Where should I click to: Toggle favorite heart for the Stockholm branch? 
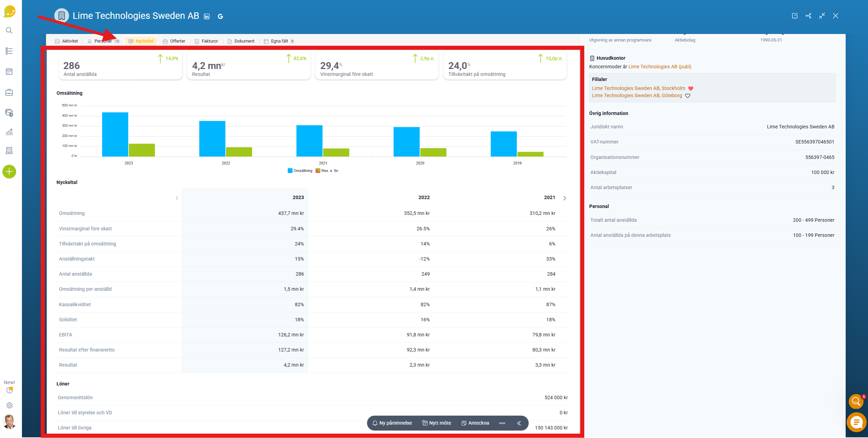[x=691, y=89]
